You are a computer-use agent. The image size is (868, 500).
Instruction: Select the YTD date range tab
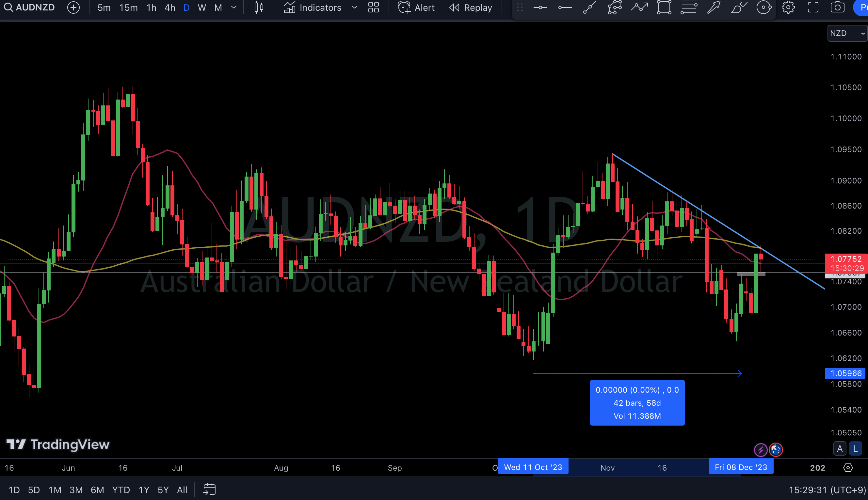point(121,490)
